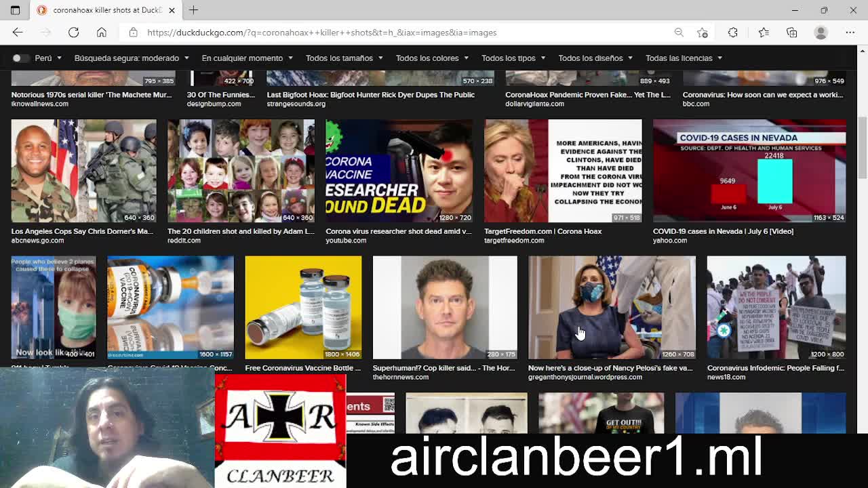Screen dimensions: 868x488
Task: Open the TargetFreedom.com Corona Hoax thumbnail
Action: coord(563,171)
